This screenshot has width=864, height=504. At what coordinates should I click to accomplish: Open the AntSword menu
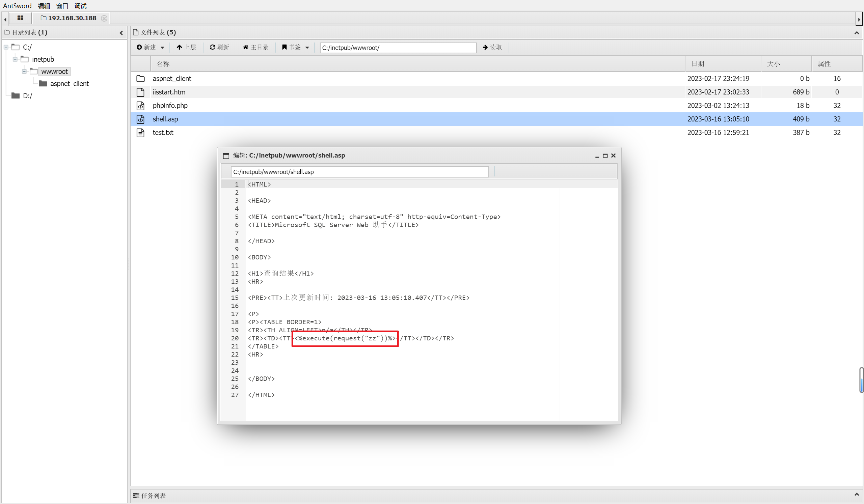17,6
